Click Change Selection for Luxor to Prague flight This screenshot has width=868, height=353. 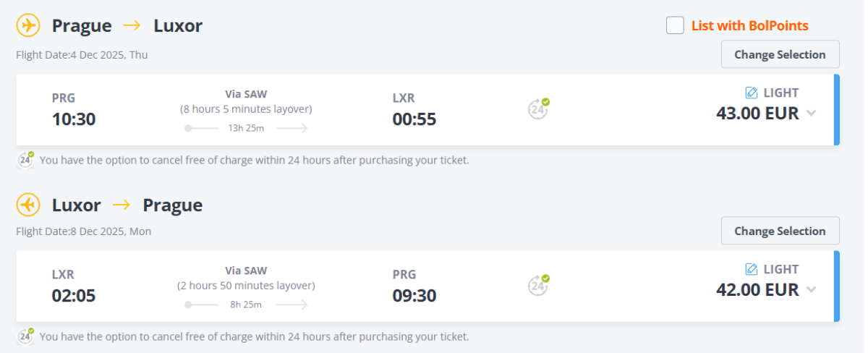pos(780,231)
